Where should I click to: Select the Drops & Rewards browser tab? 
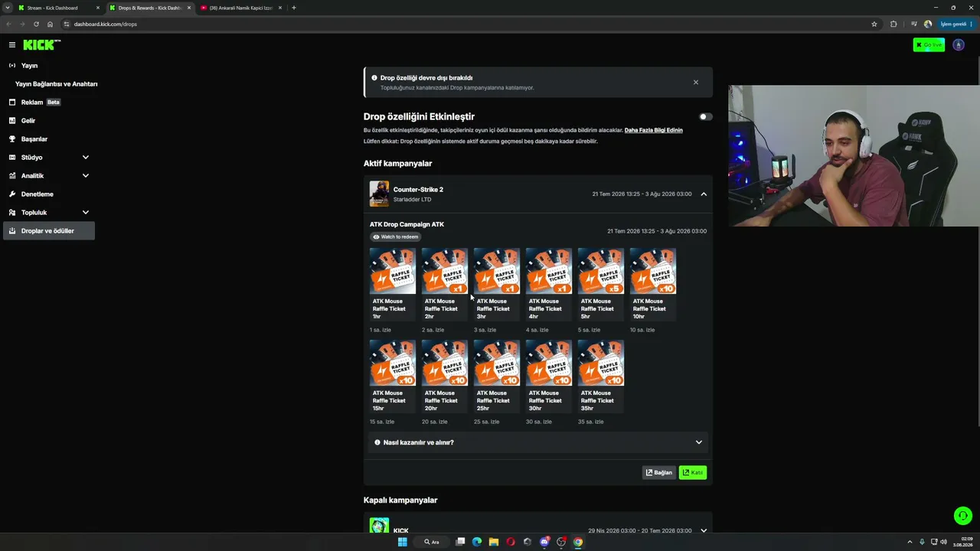click(149, 8)
